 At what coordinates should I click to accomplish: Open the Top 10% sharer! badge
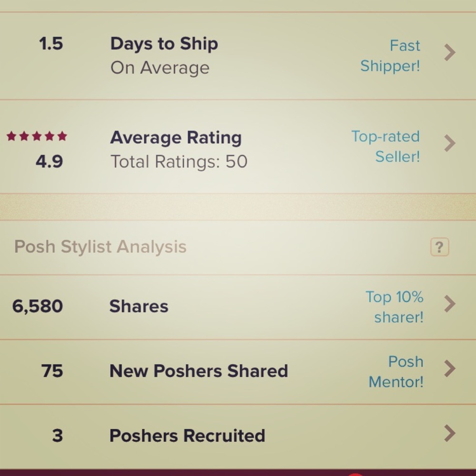pyautogui.click(x=395, y=307)
